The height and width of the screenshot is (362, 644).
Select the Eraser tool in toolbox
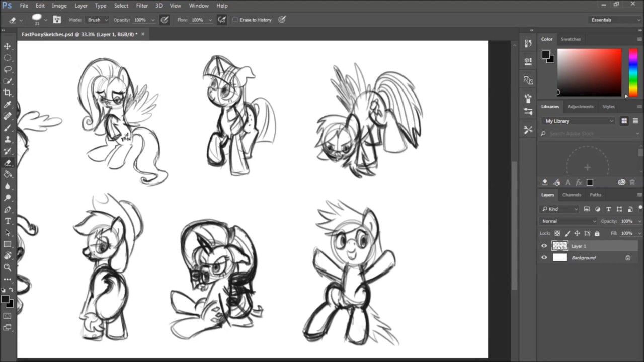pos(8,163)
